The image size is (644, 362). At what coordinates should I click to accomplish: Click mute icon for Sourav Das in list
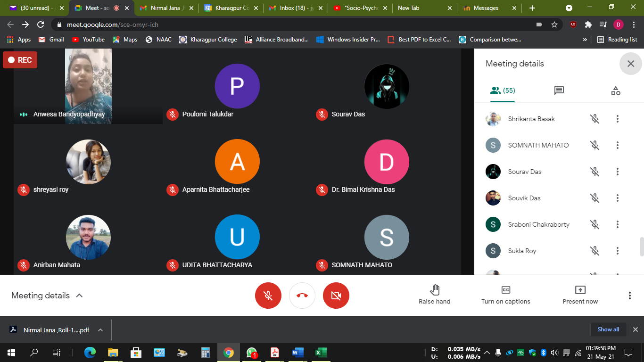pyautogui.click(x=595, y=172)
